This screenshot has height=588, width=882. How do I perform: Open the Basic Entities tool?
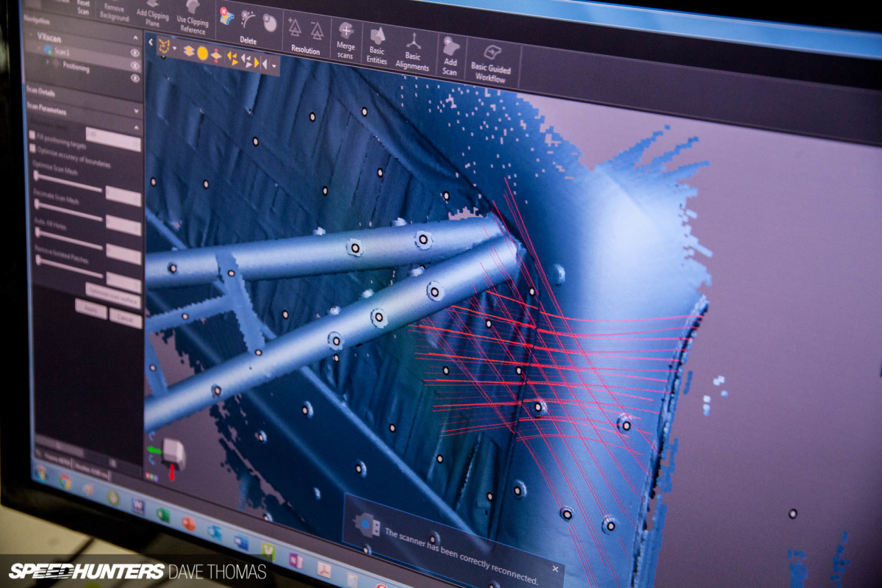click(x=377, y=46)
